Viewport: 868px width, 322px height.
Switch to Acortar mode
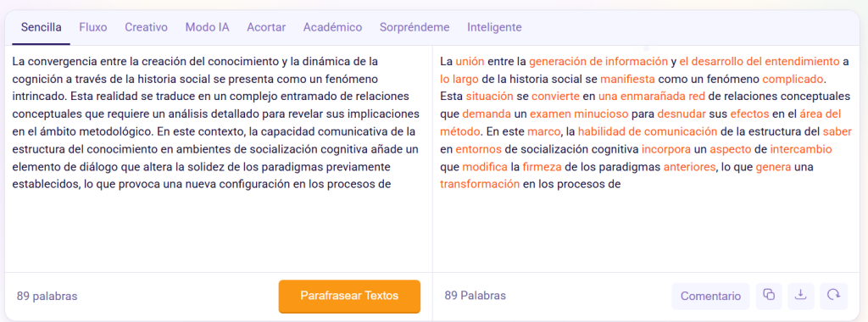(266, 27)
